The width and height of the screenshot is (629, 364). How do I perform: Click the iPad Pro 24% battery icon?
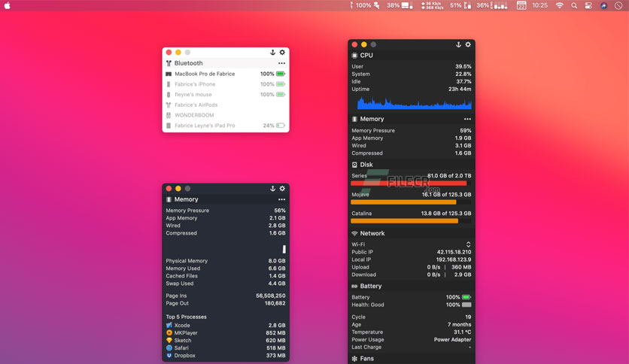coord(281,126)
